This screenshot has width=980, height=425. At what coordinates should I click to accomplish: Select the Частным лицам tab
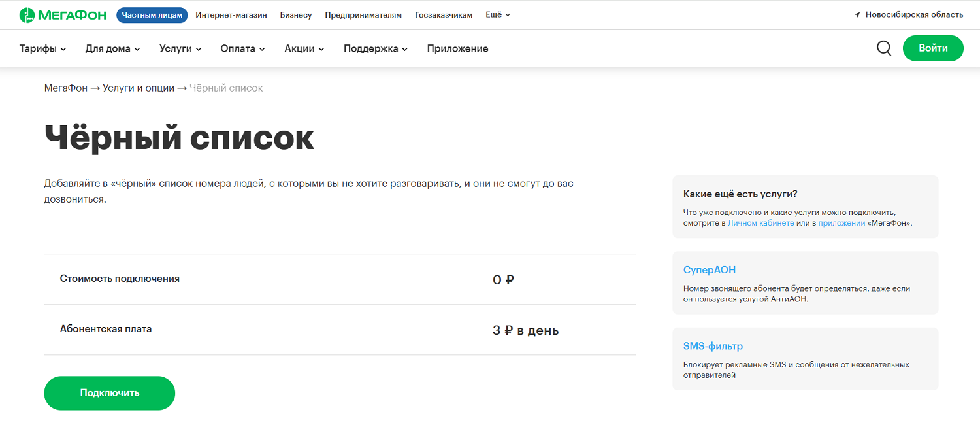click(x=152, y=15)
